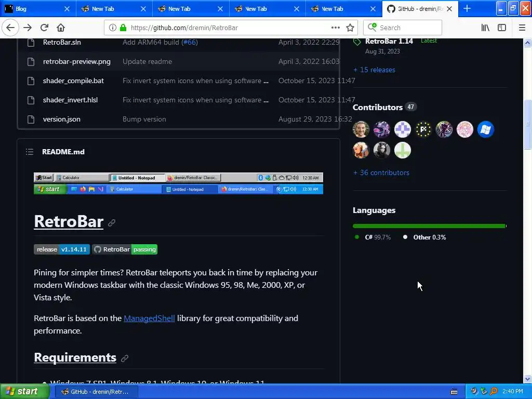Click the file icon next to version.json
The image size is (532, 399).
pyautogui.click(x=31, y=119)
